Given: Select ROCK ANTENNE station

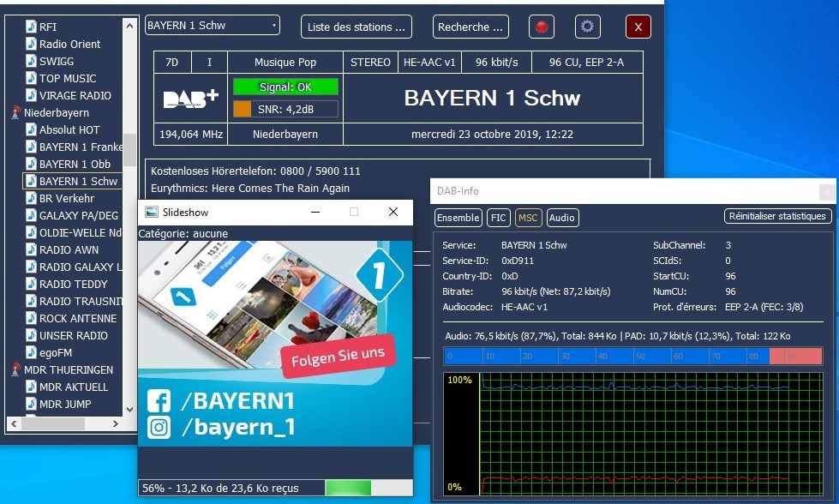Looking at the screenshot, I should click(78, 318).
